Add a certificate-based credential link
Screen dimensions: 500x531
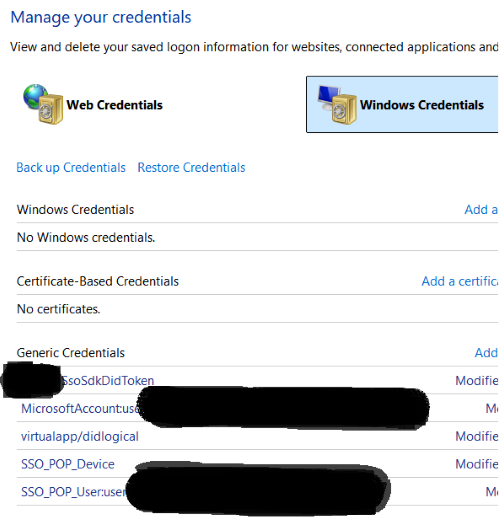pos(460,281)
